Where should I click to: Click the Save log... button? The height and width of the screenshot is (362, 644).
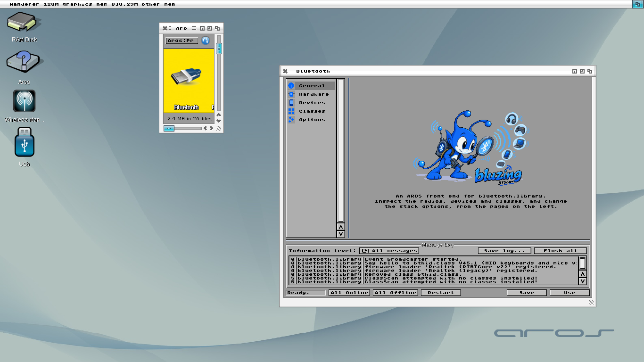(504, 251)
